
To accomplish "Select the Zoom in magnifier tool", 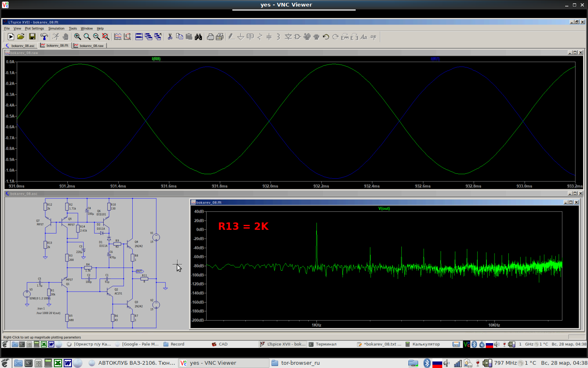I will (x=77, y=37).
